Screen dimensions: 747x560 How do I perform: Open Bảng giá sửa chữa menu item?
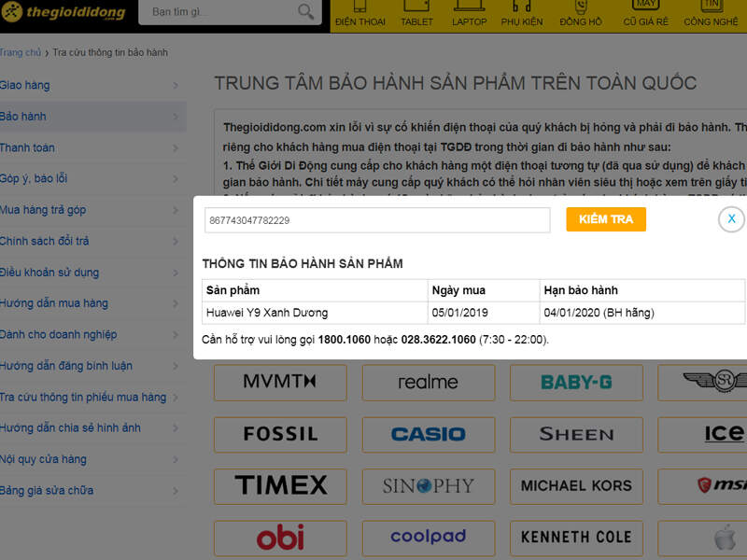point(91,490)
